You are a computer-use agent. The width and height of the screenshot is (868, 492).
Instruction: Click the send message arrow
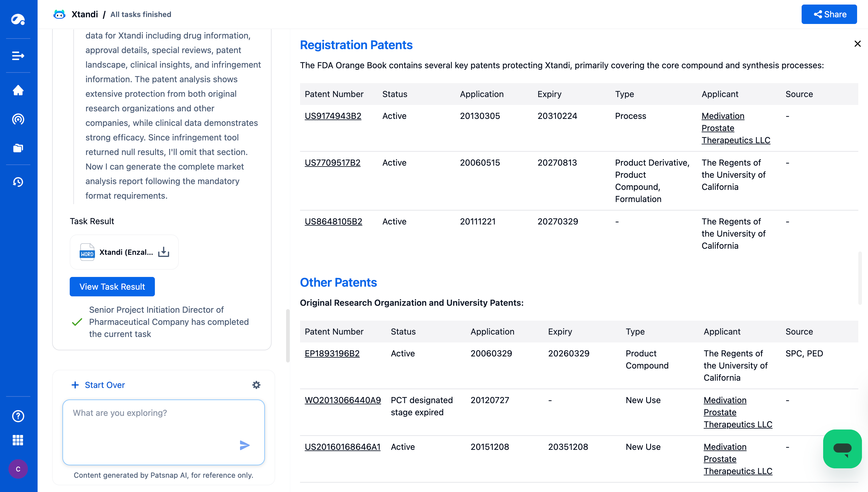point(245,445)
